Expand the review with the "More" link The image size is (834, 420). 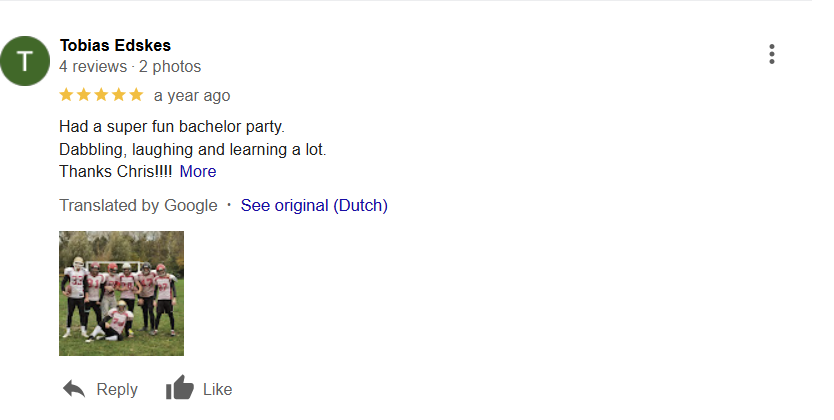(x=198, y=171)
